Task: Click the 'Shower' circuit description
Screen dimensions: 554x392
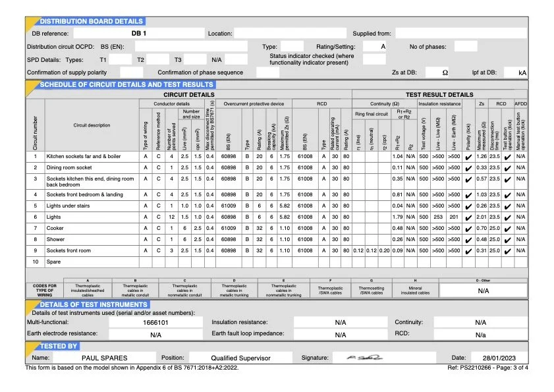Action: tap(55, 239)
